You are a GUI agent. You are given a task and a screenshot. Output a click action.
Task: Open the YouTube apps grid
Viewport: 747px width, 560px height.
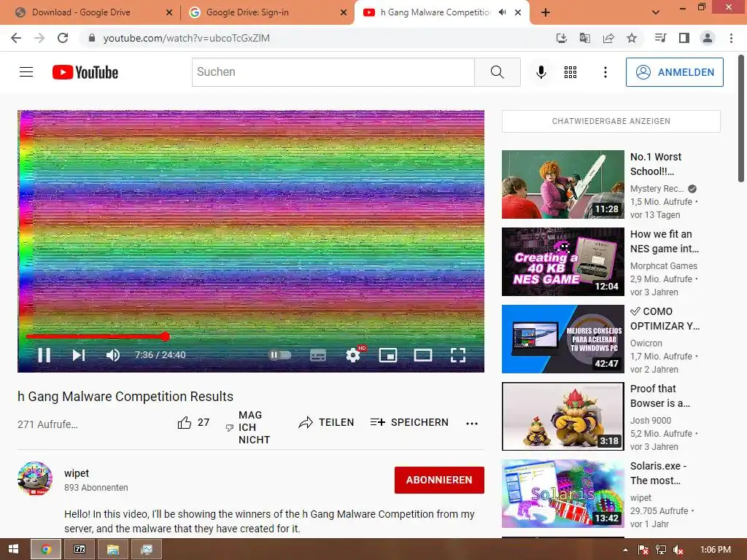click(570, 72)
